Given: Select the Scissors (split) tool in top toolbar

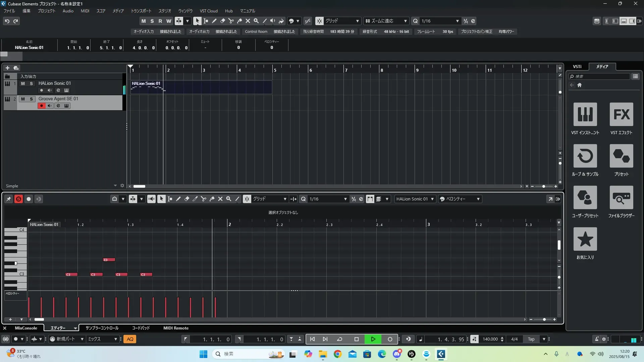Looking at the screenshot, I should tap(231, 21).
